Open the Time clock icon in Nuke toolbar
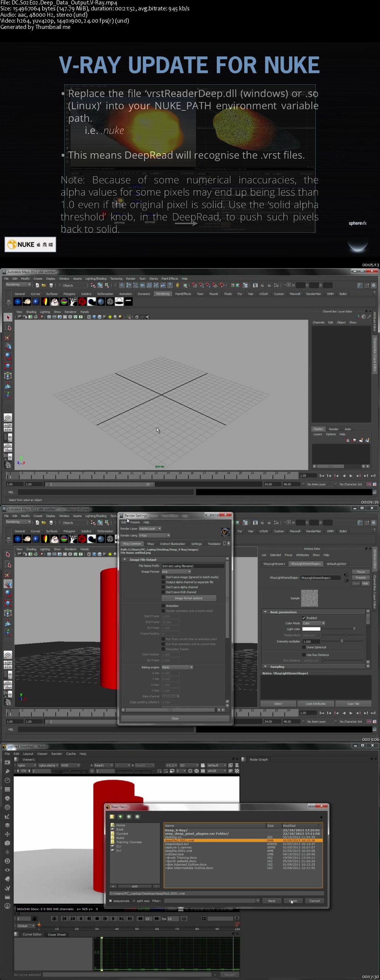380x980 pixels. [7, 780]
